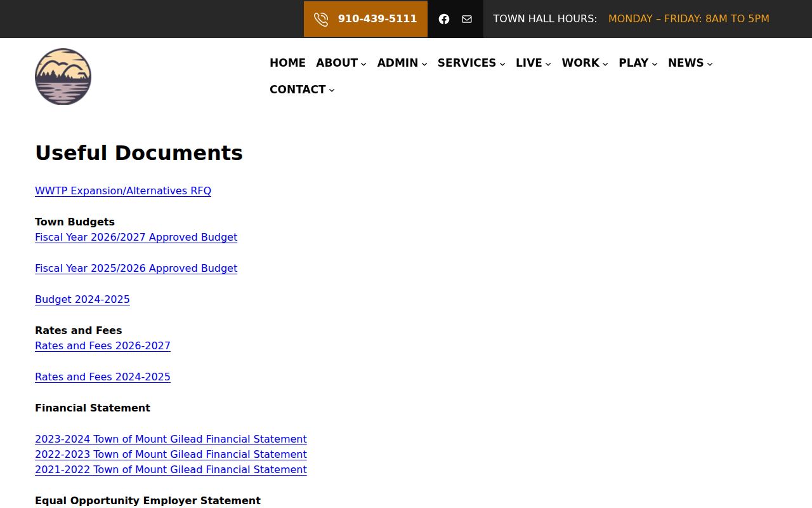Click the phone handset icon

(321, 19)
